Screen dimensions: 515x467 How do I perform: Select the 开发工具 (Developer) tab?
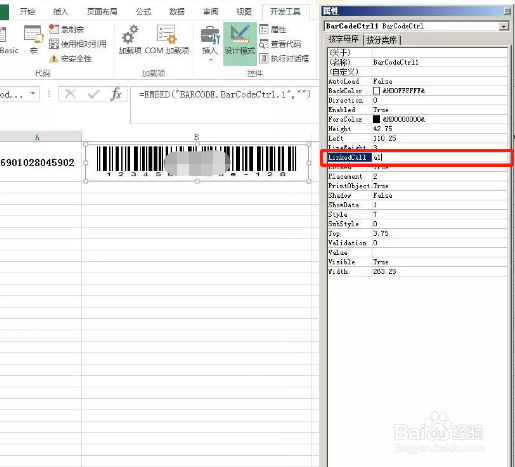tap(285, 12)
